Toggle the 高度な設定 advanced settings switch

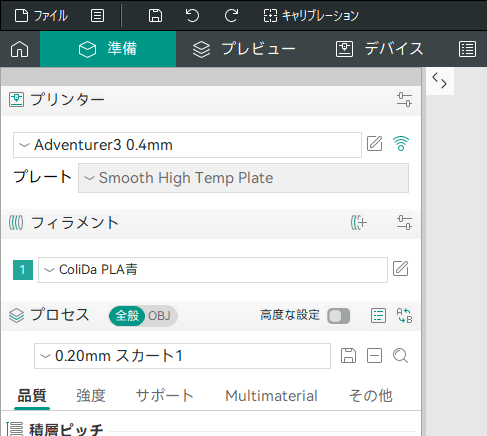point(338,316)
